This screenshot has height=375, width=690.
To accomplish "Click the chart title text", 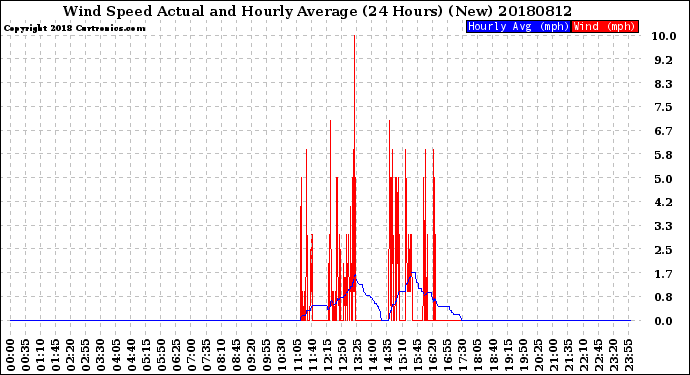I will point(317,11).
